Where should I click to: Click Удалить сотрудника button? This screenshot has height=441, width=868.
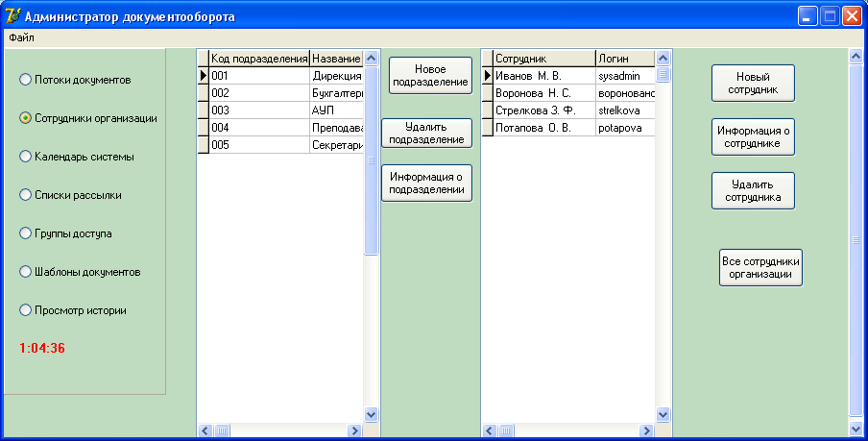click(x=753, y=190)
